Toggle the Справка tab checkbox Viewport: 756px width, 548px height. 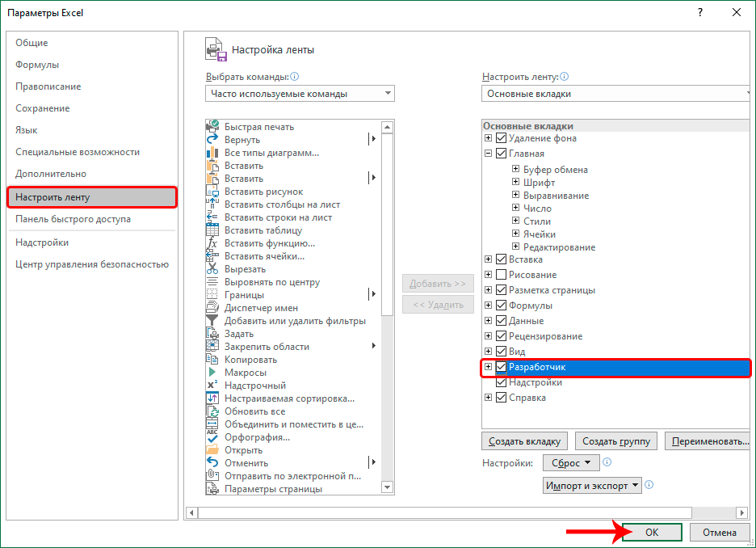[501, 398]
